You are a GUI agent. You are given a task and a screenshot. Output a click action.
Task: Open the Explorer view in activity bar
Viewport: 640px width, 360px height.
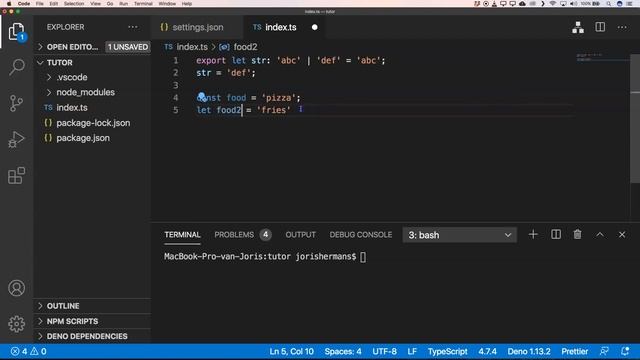(16, 31)
